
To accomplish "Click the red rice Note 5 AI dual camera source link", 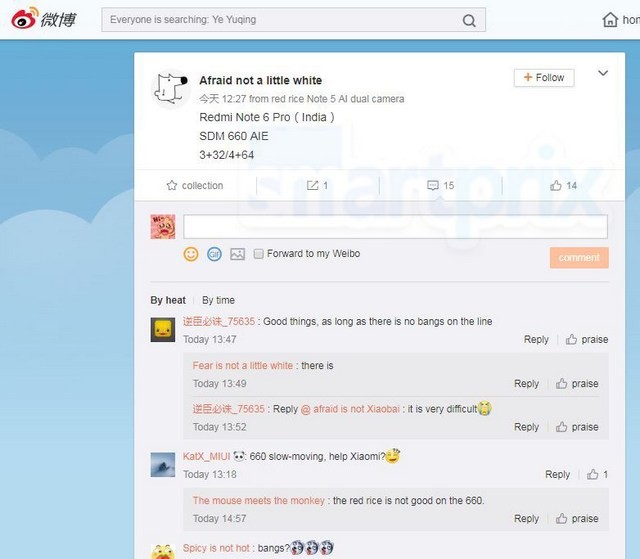I will (x=338, y=99).
